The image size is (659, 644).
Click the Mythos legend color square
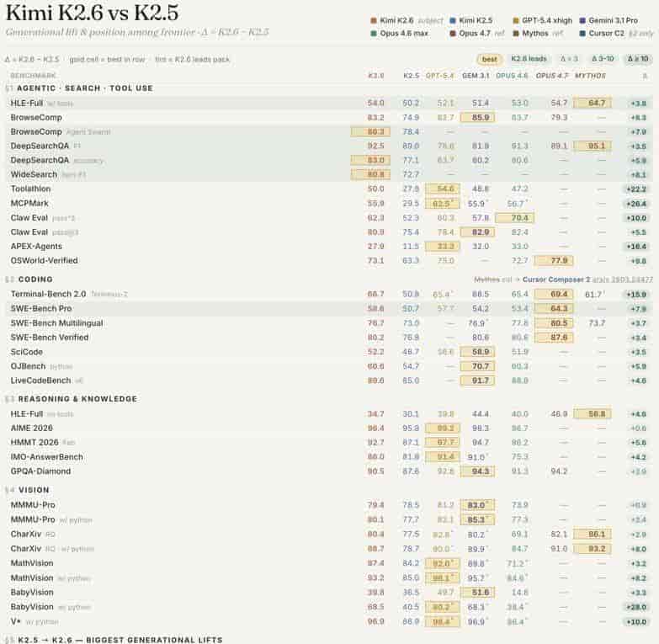coord(516,33)
